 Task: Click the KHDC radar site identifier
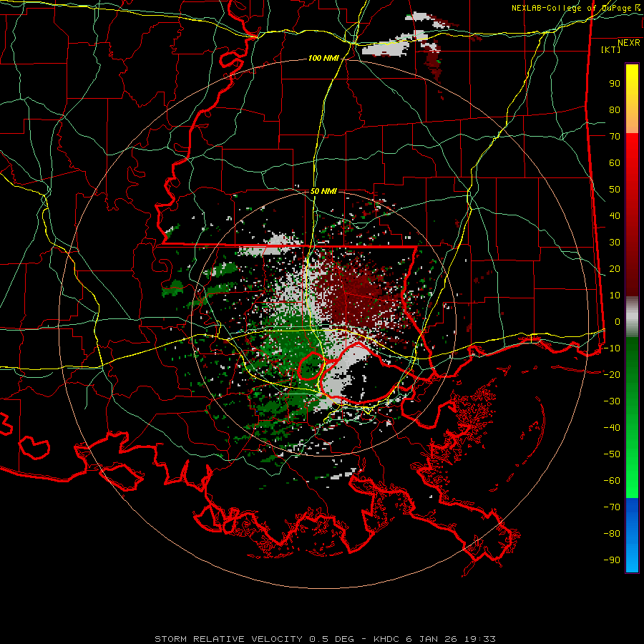tap(386, 639)
